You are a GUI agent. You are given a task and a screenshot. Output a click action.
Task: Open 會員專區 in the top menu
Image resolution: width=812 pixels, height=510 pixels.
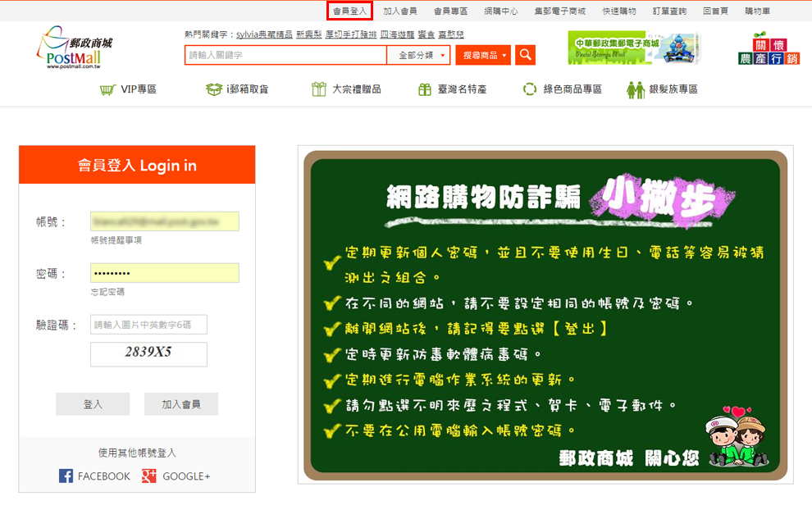click(450, 11)
